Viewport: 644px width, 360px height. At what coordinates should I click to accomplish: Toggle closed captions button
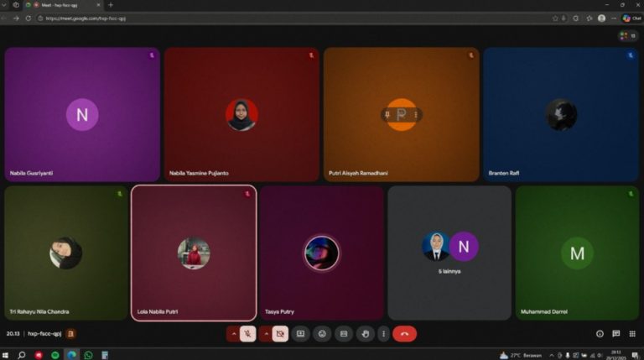pyautogui.click(x=300, y=334)
